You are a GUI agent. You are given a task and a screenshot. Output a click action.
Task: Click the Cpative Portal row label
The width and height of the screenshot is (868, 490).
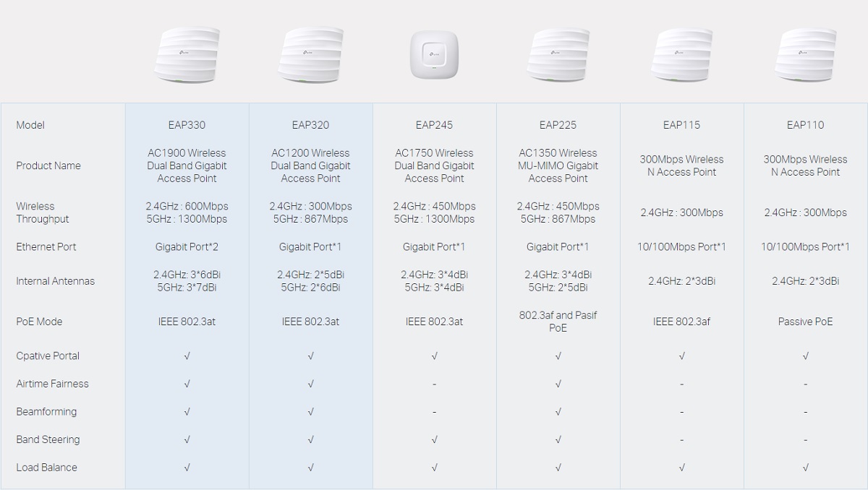point(48,356)
